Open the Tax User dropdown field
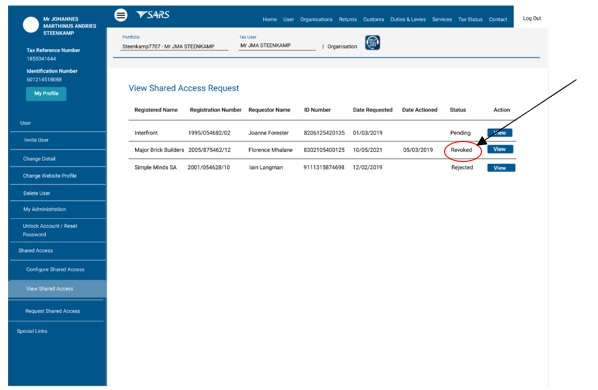This screenshot has height=390, width=598. pos(277,45)
